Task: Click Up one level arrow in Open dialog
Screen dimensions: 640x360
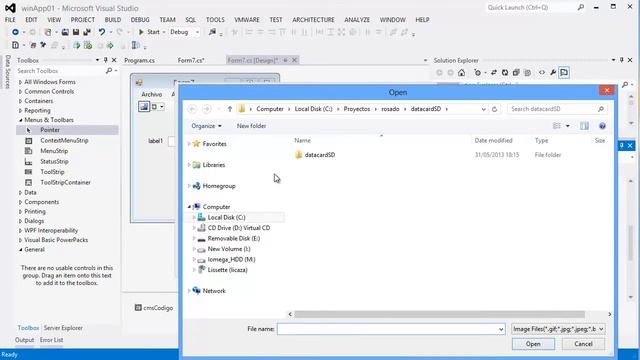Action: pos(230,109)
